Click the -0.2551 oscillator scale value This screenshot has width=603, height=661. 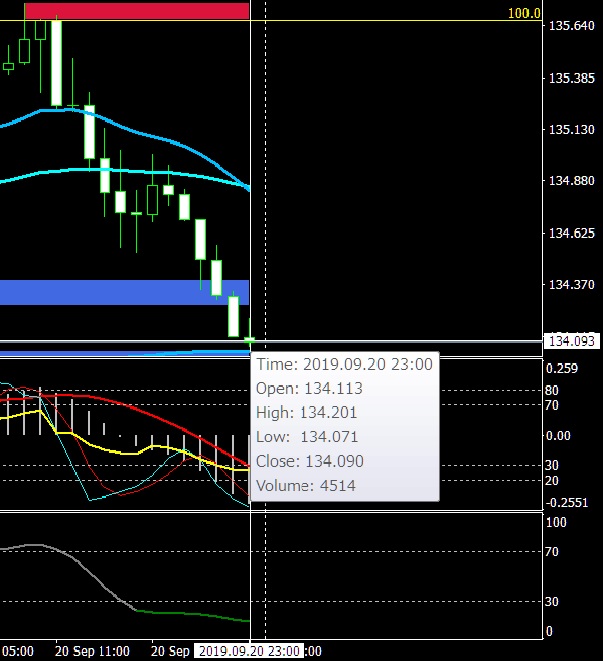[x=572, y=503]
